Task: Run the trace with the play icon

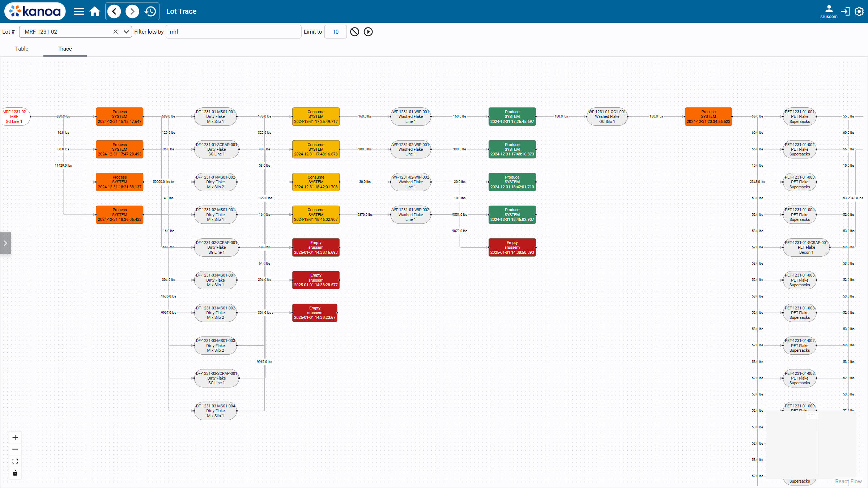Action: (368, 31)
